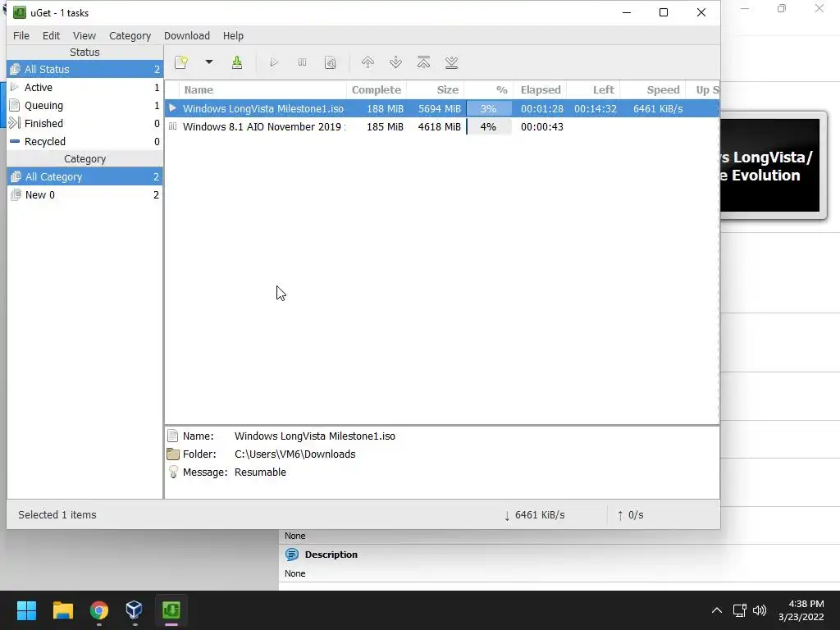Open the Windows Start menu

27,610
